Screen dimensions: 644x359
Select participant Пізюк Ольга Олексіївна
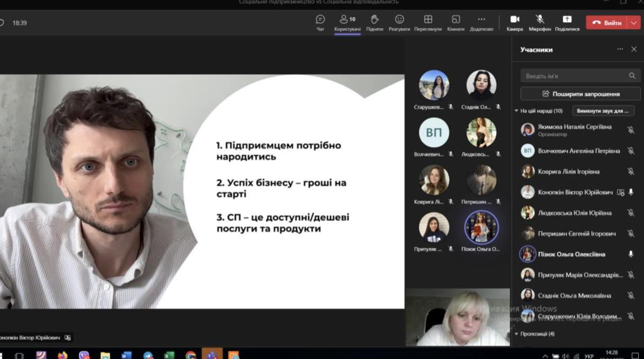[x=571, y=255]
